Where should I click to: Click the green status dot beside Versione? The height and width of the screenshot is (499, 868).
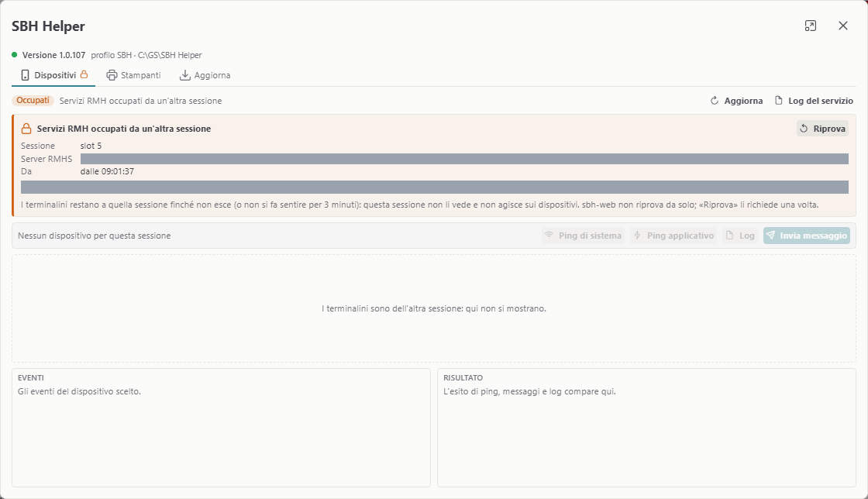point(15,55)
